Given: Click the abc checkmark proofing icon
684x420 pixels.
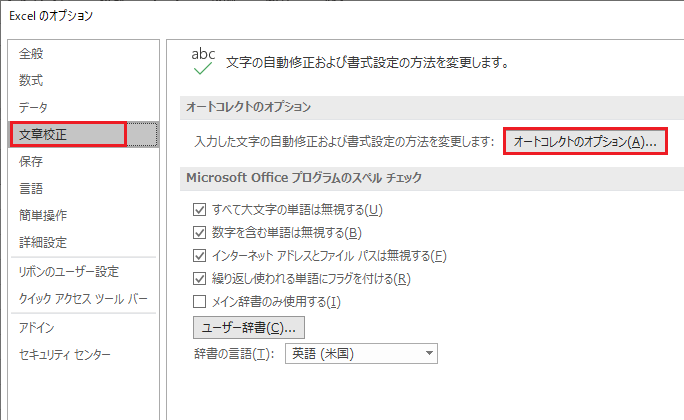Looking at the screenshot, I should [203, 61].
